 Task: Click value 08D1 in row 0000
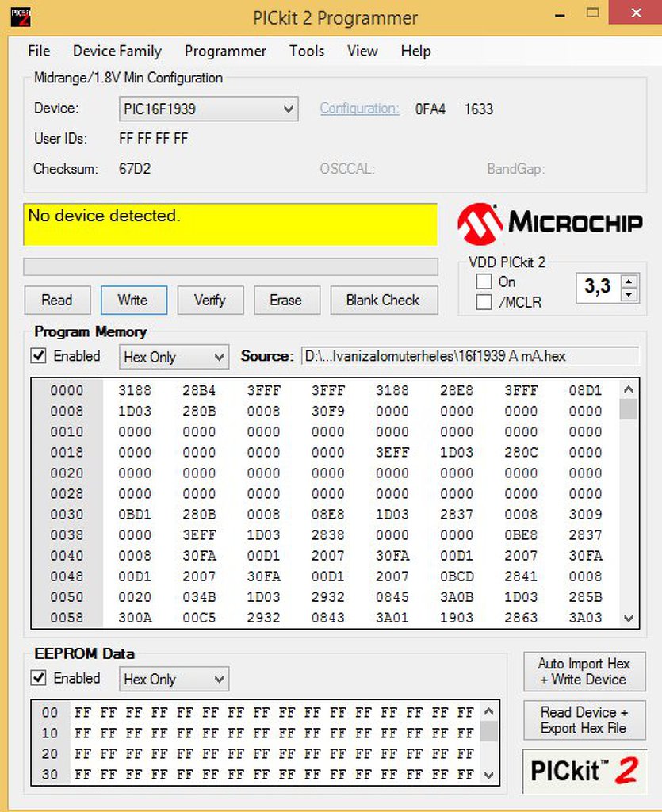(x=585, y=390)
